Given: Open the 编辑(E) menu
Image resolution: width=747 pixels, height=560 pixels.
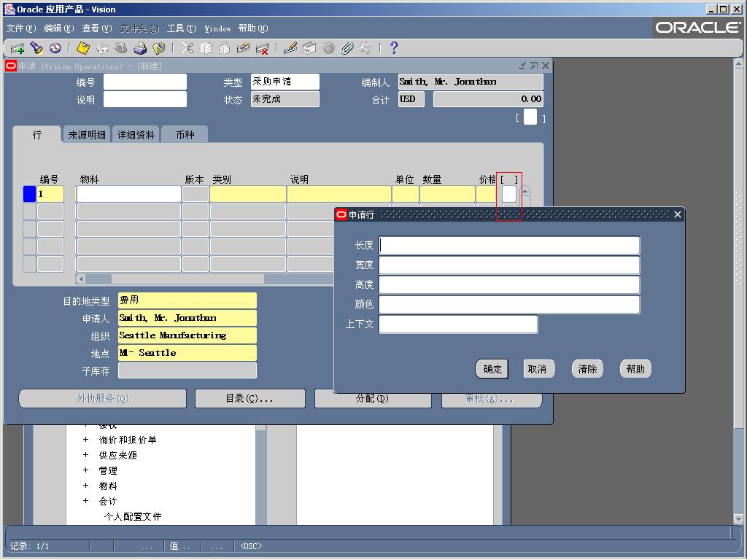Looking at the screenshot, I should pos(59,28).
